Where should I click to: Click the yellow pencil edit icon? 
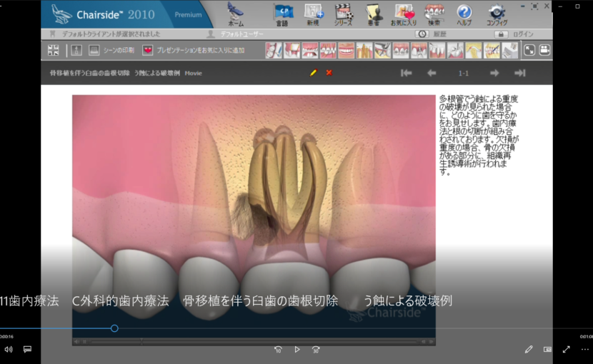313,73
